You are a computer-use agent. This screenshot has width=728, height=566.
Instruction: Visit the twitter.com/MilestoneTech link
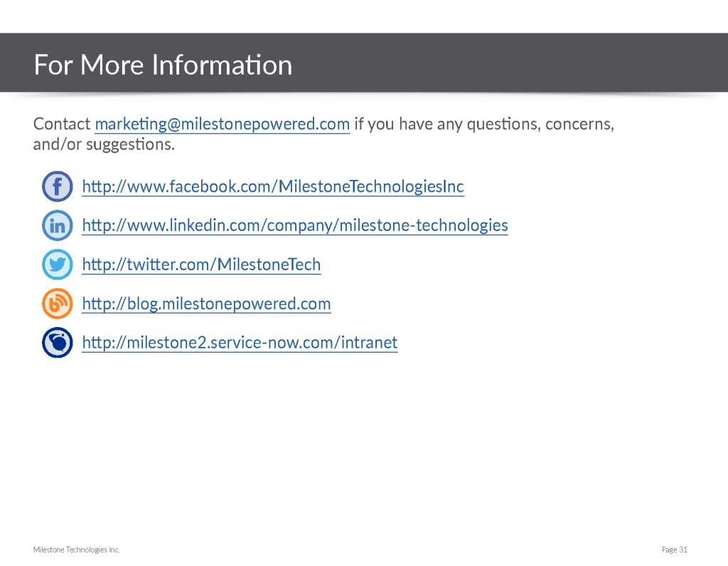(201, 265)
